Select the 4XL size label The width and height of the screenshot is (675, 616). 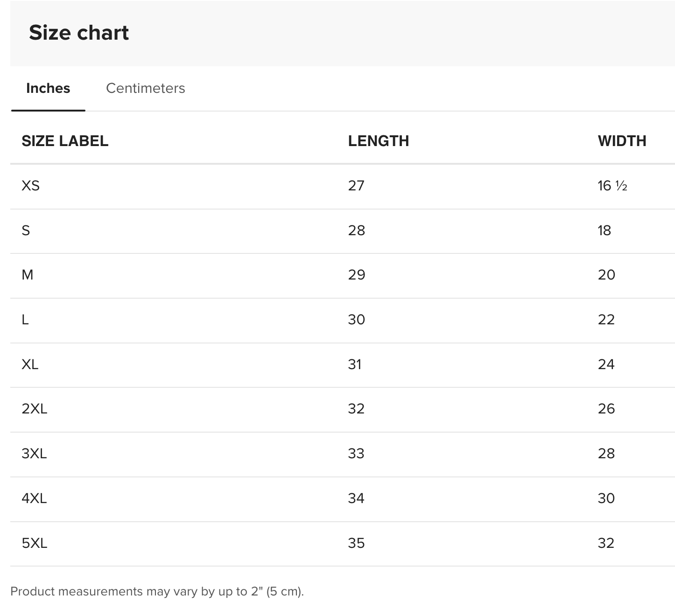point(34,498)
